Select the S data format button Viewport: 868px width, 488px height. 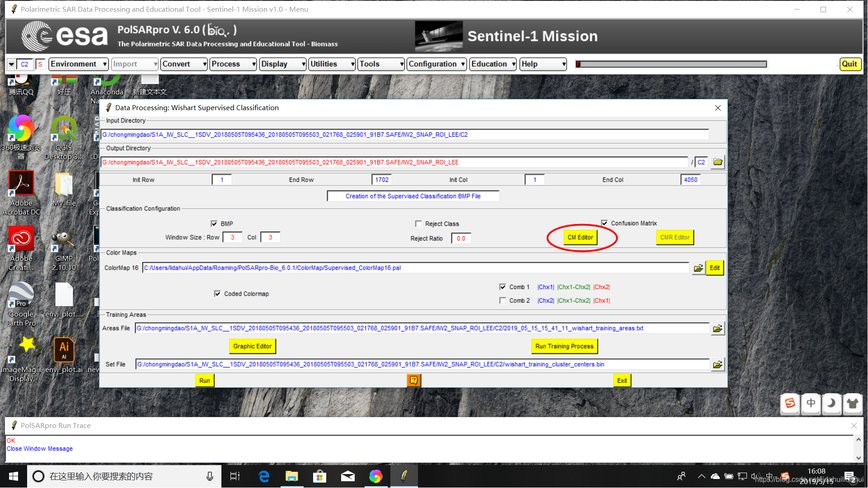click(40, 65)
